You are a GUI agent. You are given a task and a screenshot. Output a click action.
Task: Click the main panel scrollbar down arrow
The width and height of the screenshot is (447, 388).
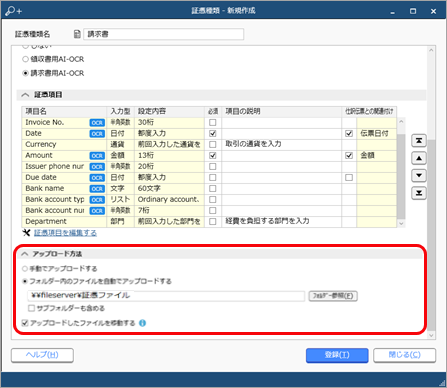coord(431,335)
